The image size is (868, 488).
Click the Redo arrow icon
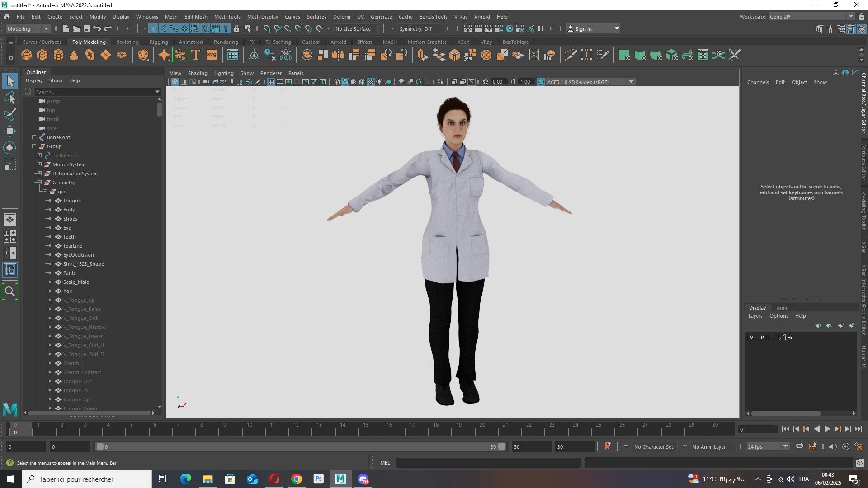(x=108, y=28)
